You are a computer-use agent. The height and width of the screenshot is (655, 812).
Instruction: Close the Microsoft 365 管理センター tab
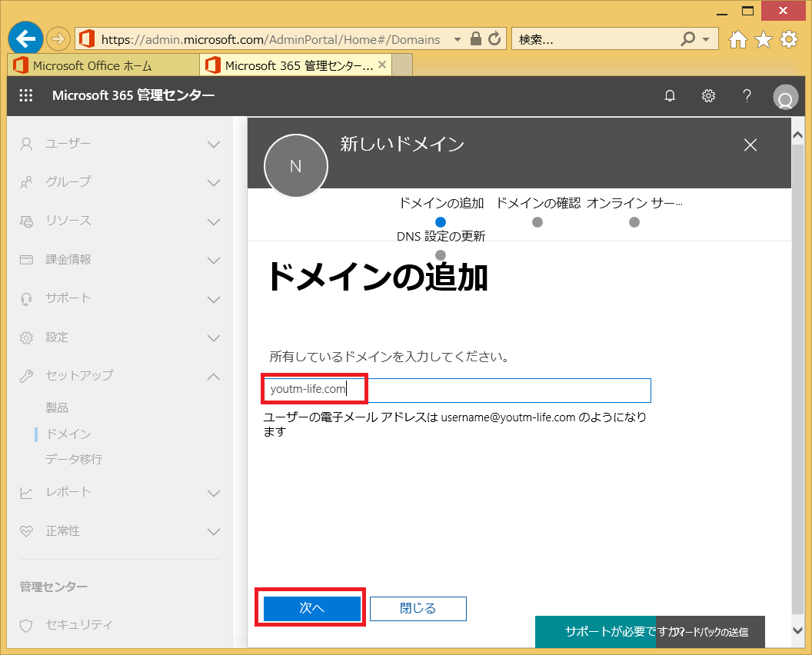pos(382,65)
